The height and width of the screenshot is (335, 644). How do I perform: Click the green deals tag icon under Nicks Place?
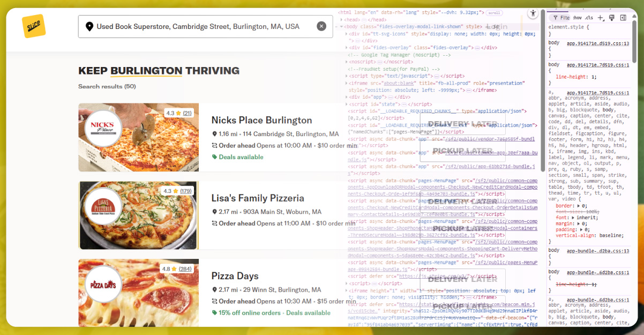tap(216, 157)
